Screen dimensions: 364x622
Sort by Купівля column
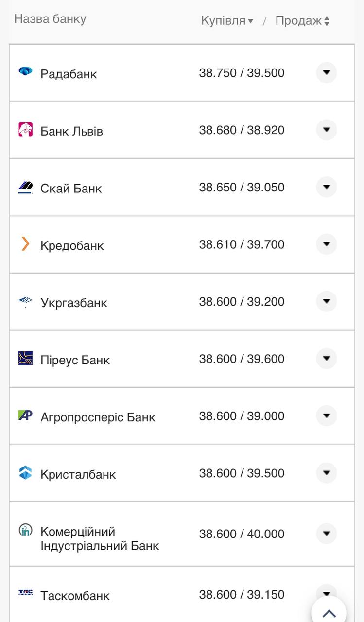click(227, 21)
